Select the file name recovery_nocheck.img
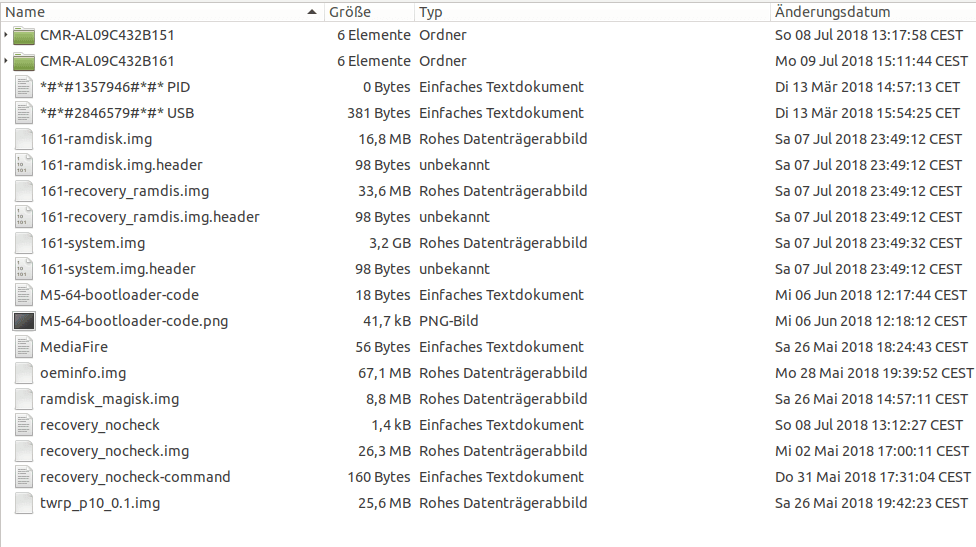This screenshot has width=976, height=547. click(115, 451)
